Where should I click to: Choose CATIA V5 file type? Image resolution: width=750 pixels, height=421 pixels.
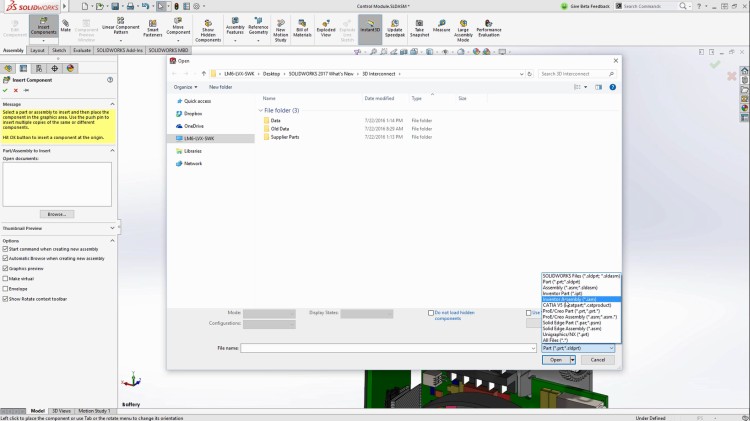[x=581, y=305]
